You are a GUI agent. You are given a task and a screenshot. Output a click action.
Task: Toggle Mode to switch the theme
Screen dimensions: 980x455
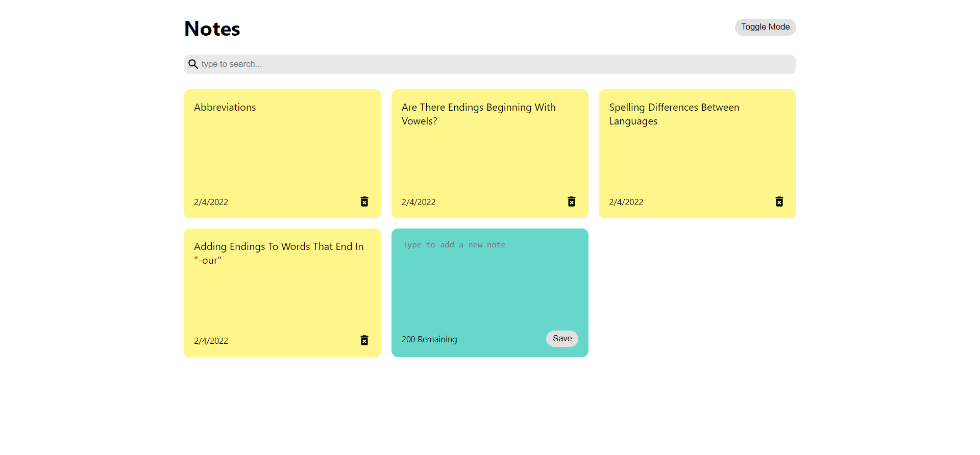pos(765,27)
